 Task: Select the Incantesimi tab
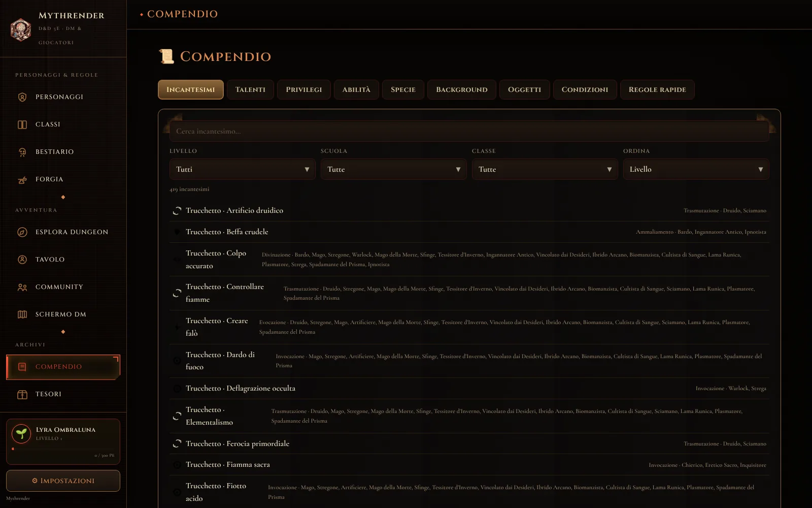click(191, 89)
